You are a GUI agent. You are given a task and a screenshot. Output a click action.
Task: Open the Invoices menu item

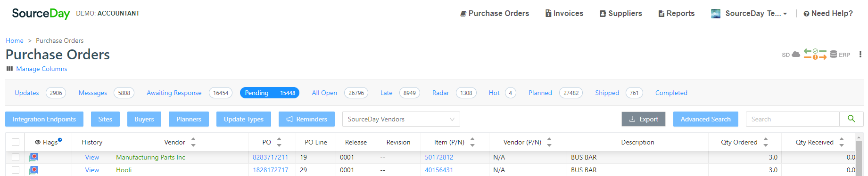(x=564, y=14)
